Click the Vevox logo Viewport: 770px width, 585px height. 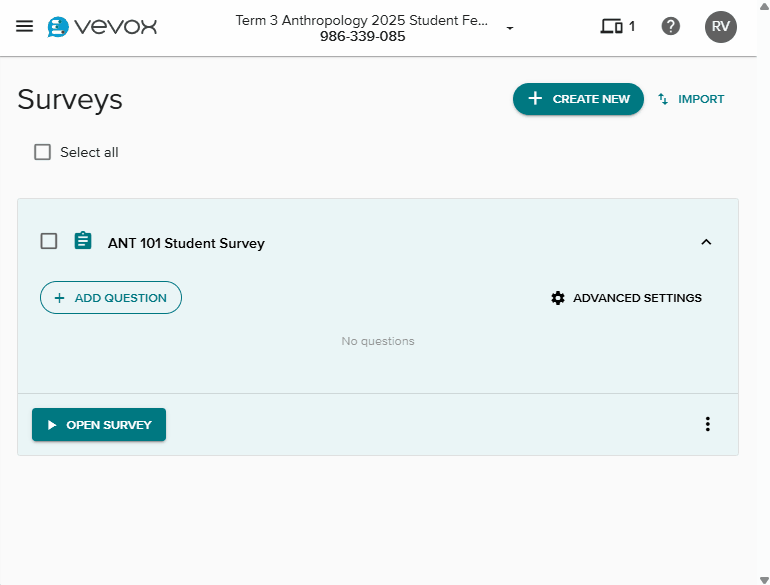102,27
